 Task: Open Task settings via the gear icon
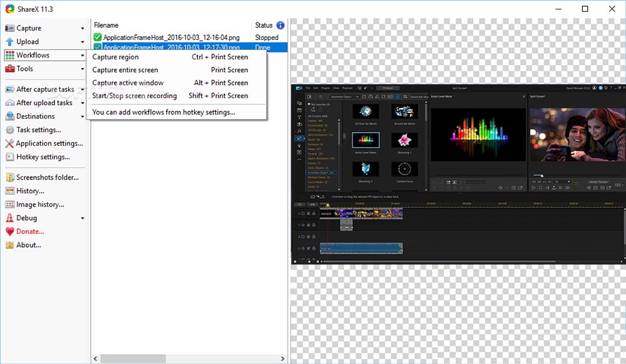8,129
